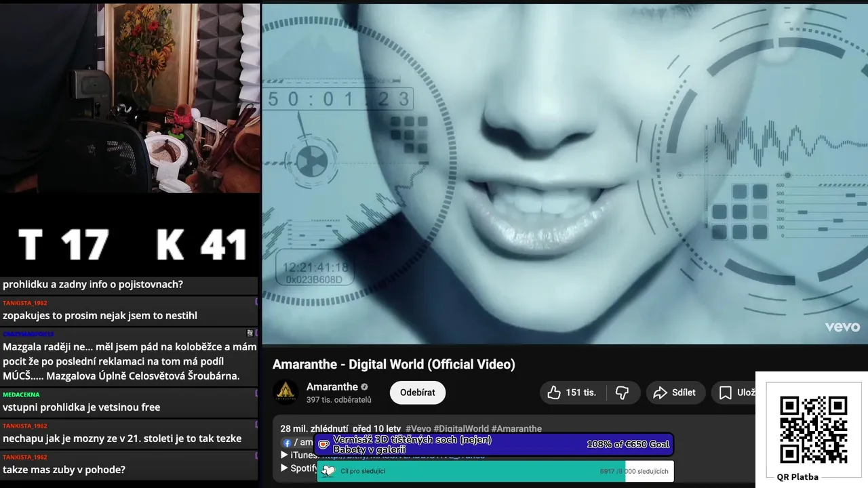Viewport: 868px width, 488px height.
Task: Like the video with 151 tis. thumbs up
Action: click(572, 392)
